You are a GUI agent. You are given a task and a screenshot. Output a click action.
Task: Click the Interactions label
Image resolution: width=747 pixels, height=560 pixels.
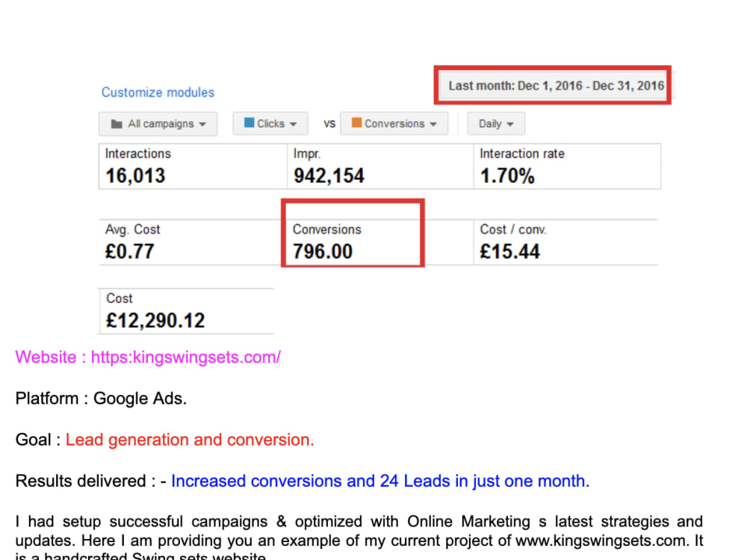coord(137,154)
